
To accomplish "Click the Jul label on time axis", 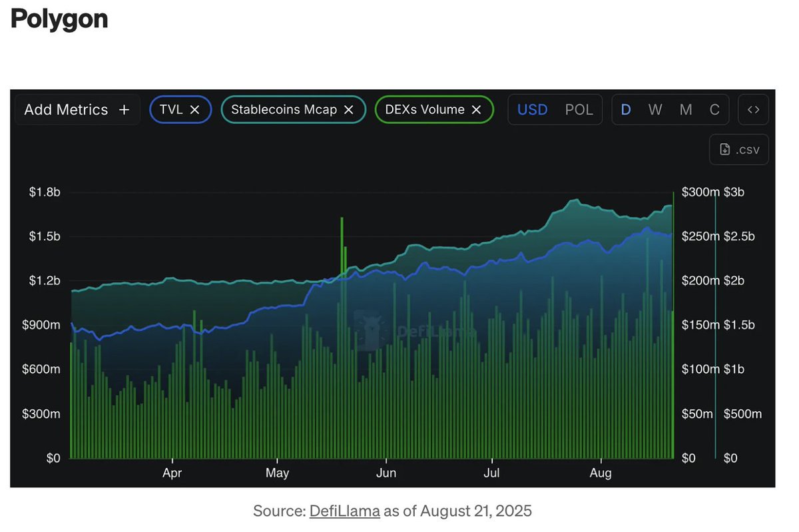I will [x=491, y=473].
